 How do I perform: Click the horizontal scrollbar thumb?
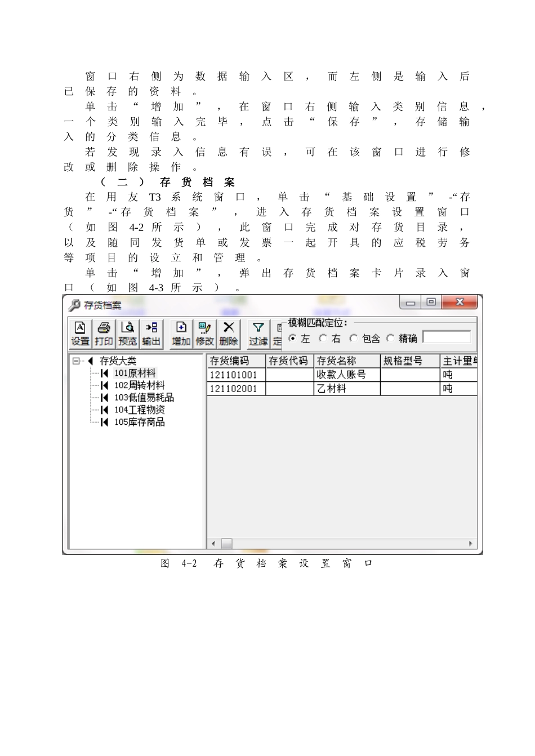pos(226,544)
